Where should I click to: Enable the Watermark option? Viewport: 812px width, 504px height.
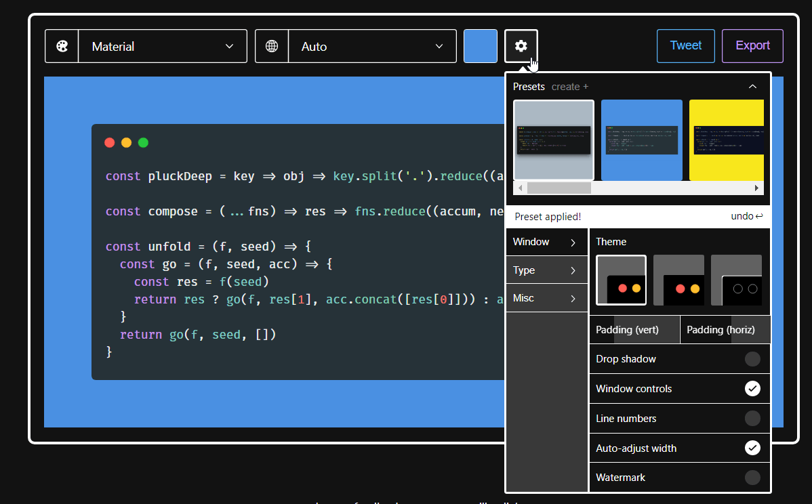click(752, 478)
